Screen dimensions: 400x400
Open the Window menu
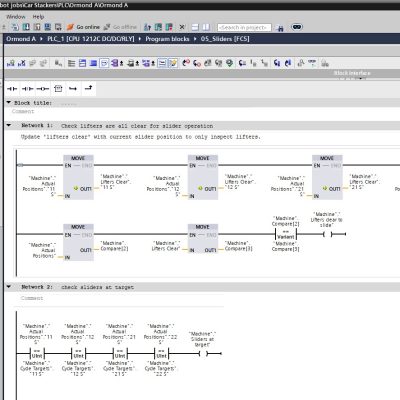click(16, 17)
